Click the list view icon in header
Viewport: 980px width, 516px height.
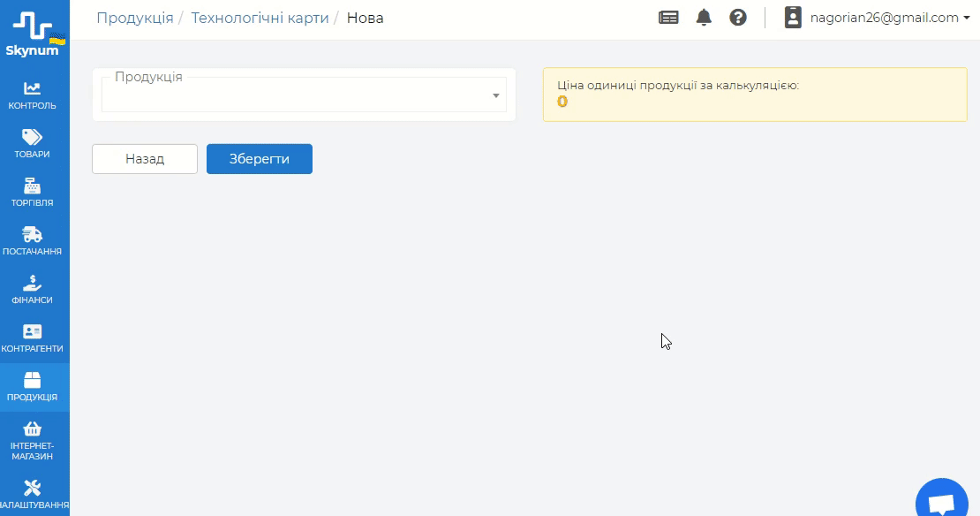tap(668, 18)
